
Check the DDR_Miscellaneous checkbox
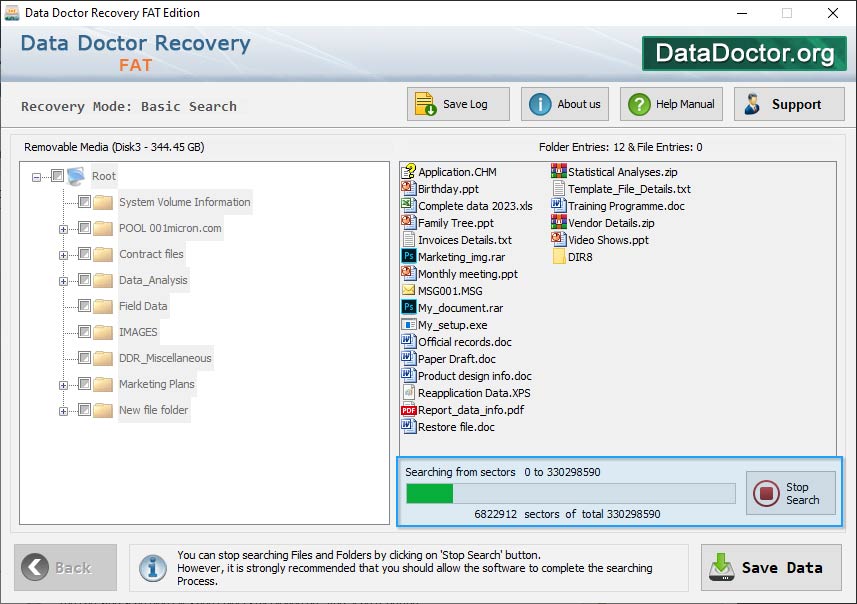click(x=84, y=357)
